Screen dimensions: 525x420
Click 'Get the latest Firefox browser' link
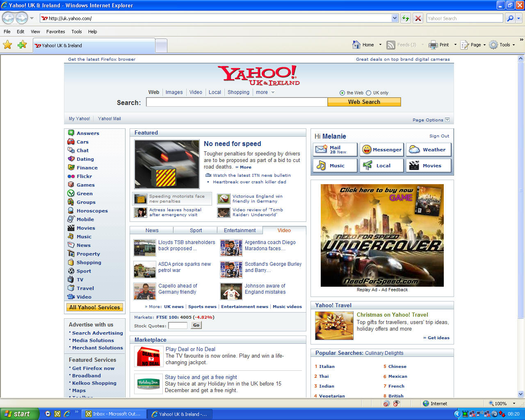(x=102, y=59)
